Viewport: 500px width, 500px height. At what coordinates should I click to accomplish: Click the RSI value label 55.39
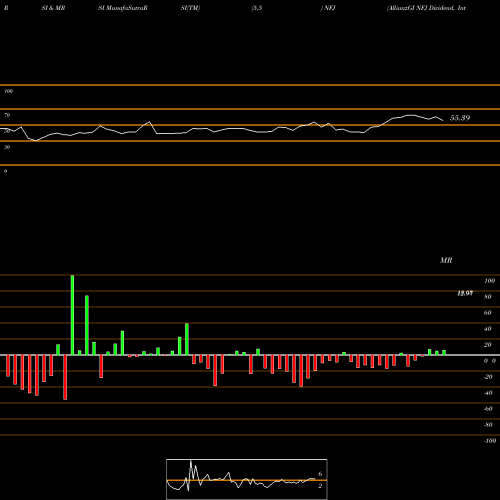[x=460, y=118]
